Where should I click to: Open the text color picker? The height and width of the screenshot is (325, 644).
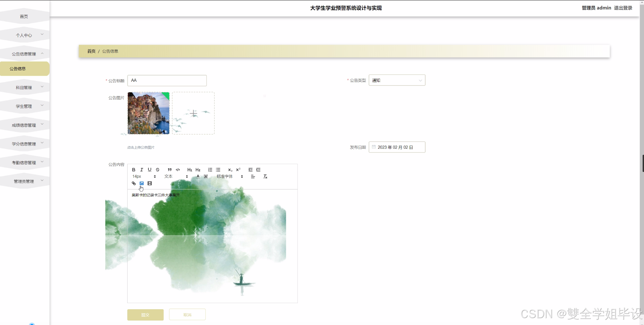coord(198,176)
